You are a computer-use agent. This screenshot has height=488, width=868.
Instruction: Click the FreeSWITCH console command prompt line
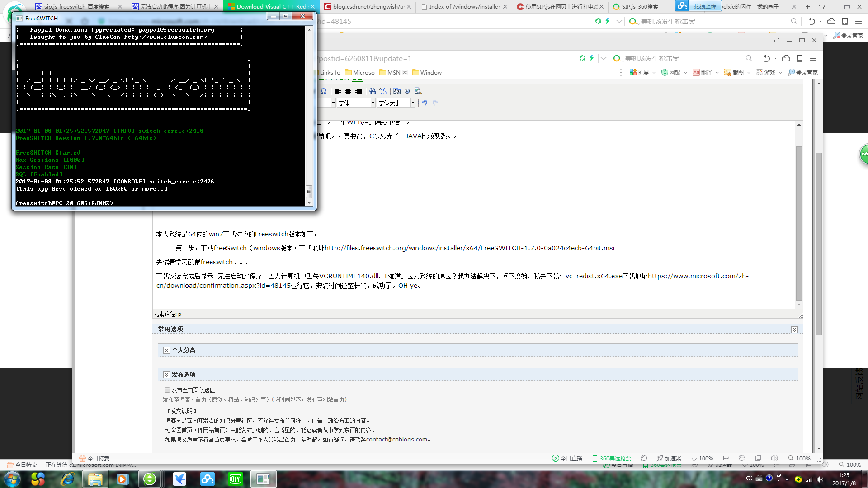[160, 203]
